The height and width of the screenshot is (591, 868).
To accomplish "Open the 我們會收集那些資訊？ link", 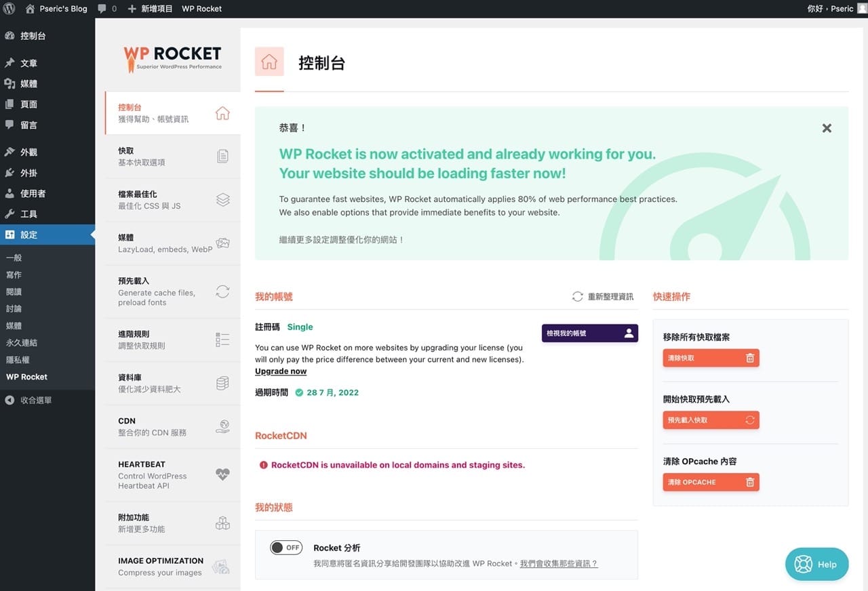I will point(559,563).
